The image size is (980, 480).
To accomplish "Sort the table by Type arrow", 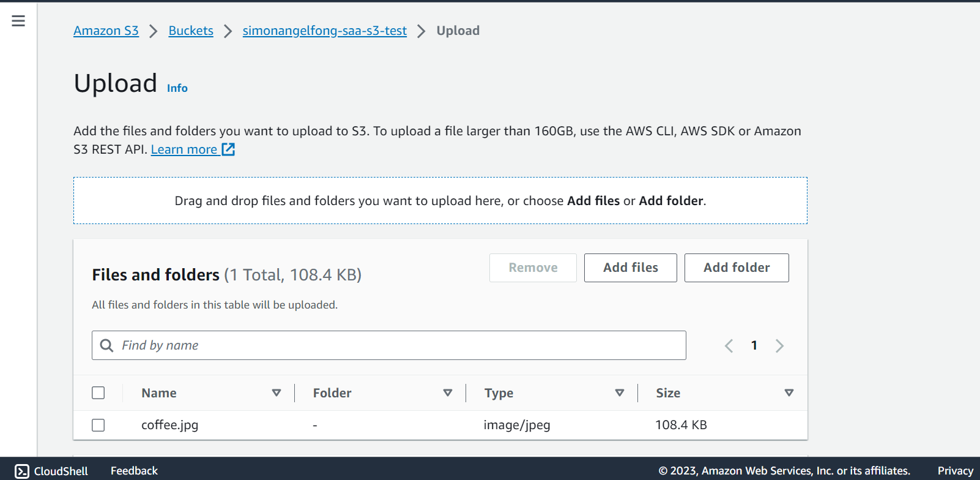I will (620, 393).
